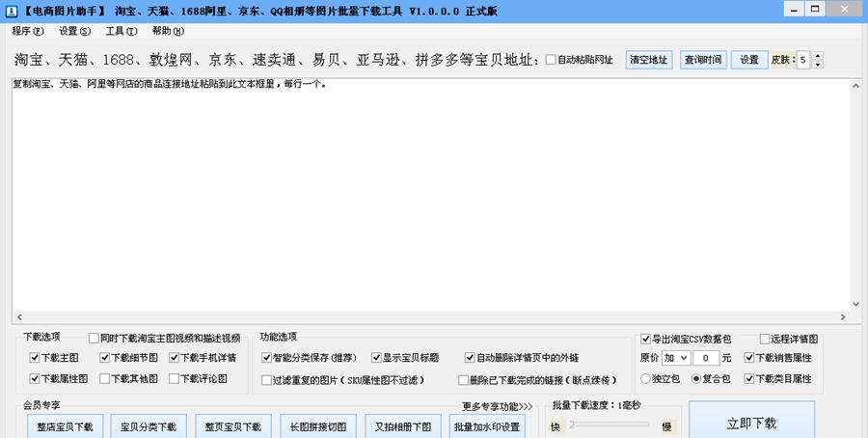Viewport: 868px width, 438px height.
Task: Minimize the window
Action: click(794, 10)
